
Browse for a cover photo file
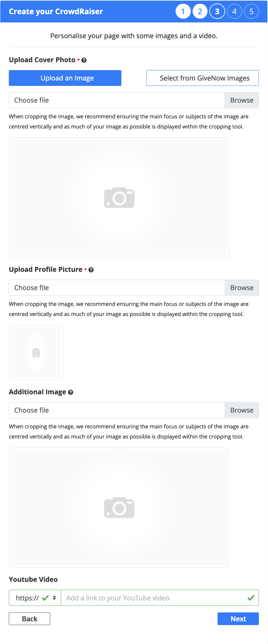pos(242,100)
